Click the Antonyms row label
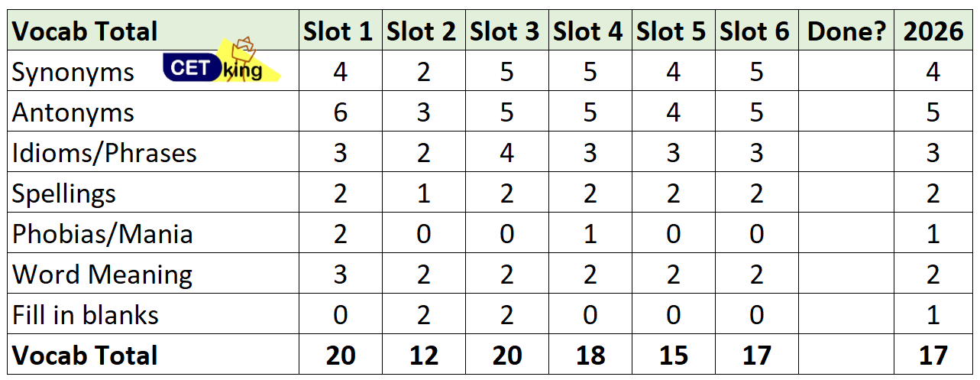The width and height of the screenshot is (980, 380). (73, 112)
